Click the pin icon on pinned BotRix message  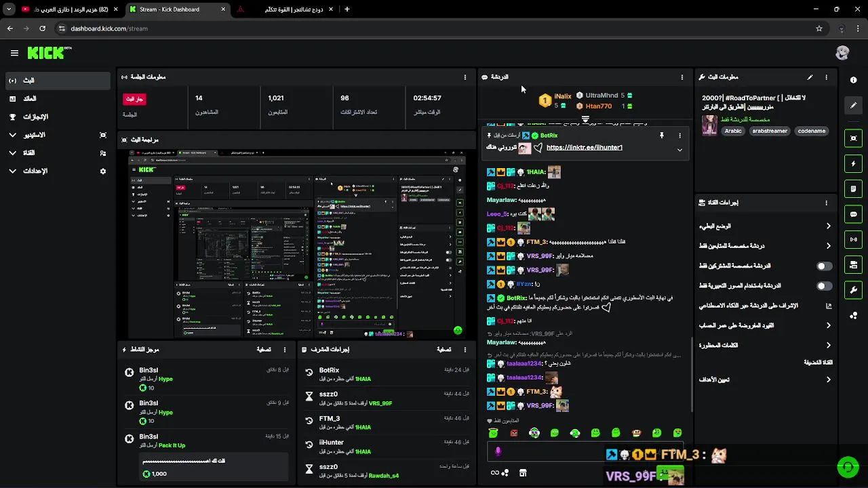(x=661, y=136)
